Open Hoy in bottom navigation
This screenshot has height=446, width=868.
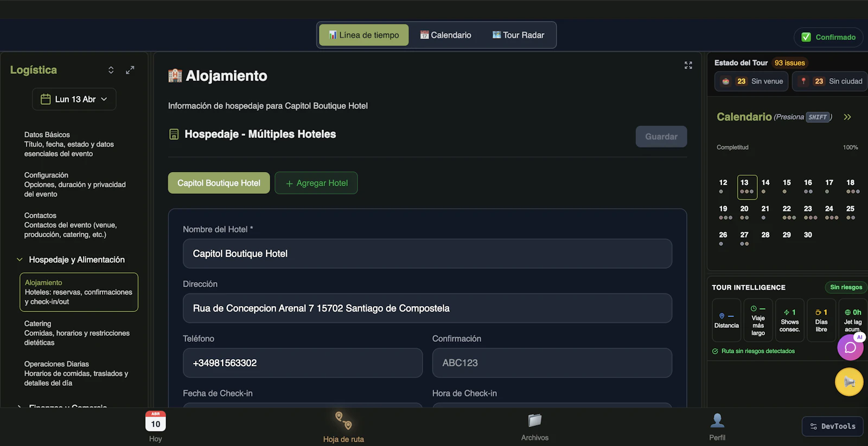coord(156,426)
